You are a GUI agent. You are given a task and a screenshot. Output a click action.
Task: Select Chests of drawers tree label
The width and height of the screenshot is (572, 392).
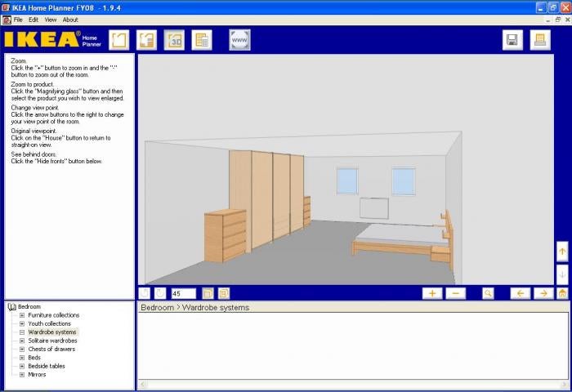click(51, 349)
